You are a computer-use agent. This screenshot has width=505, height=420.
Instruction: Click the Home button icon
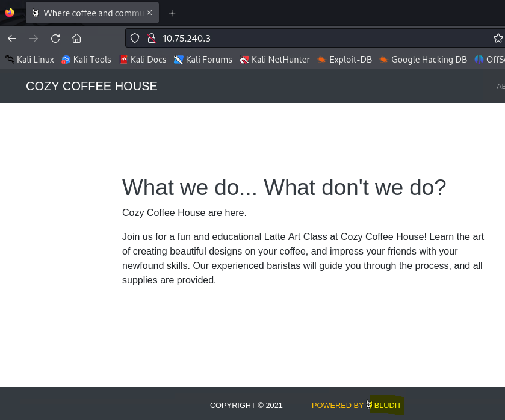pyautogui.click(x=76, y=39)
